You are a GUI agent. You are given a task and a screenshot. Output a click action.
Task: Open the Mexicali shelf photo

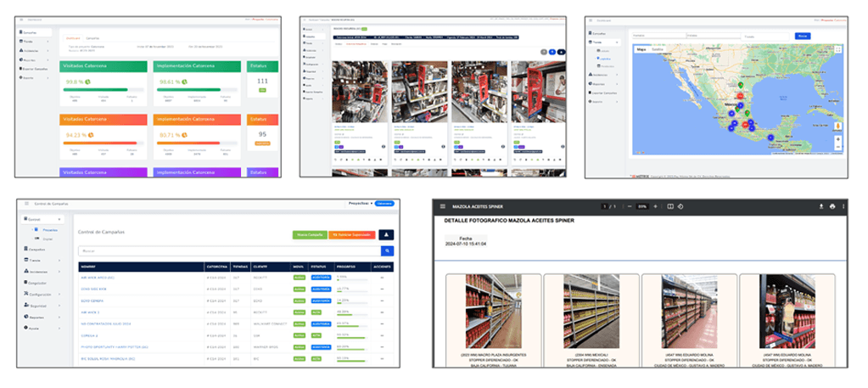tap(591, 311)
